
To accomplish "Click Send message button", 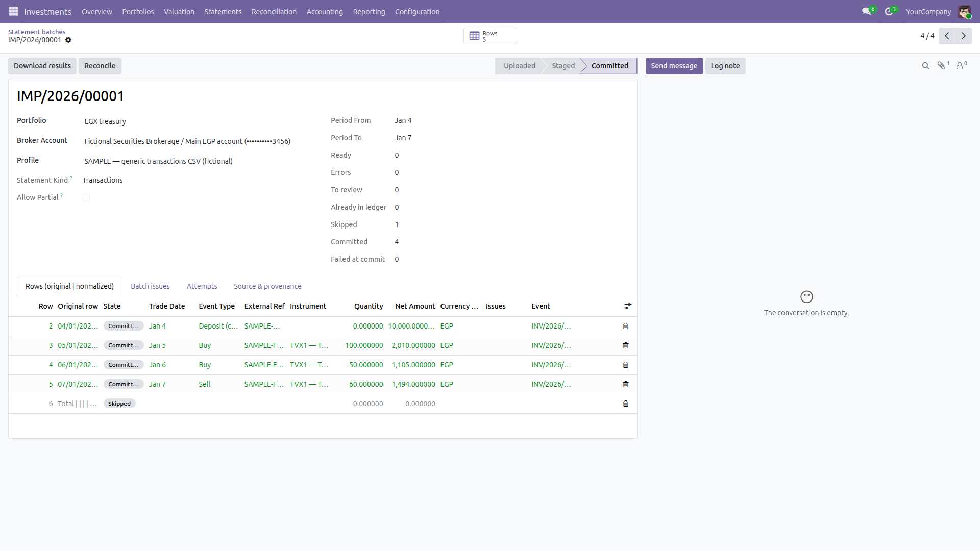I will point(674,66).
